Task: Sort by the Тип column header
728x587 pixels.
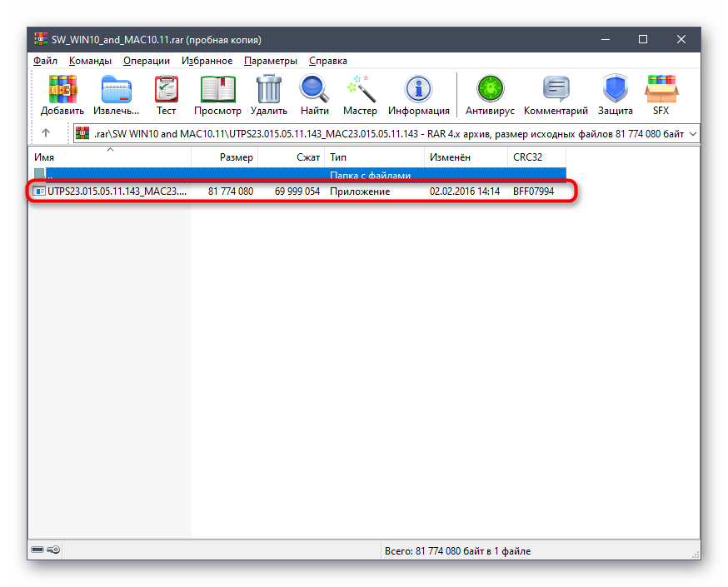Action: [374, 157]
